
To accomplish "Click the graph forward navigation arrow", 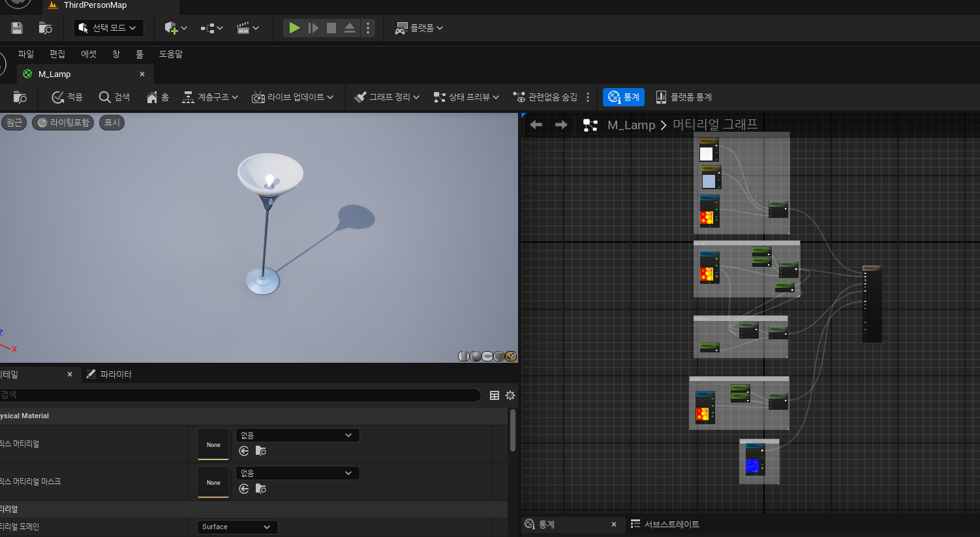I will click(561, 125).
